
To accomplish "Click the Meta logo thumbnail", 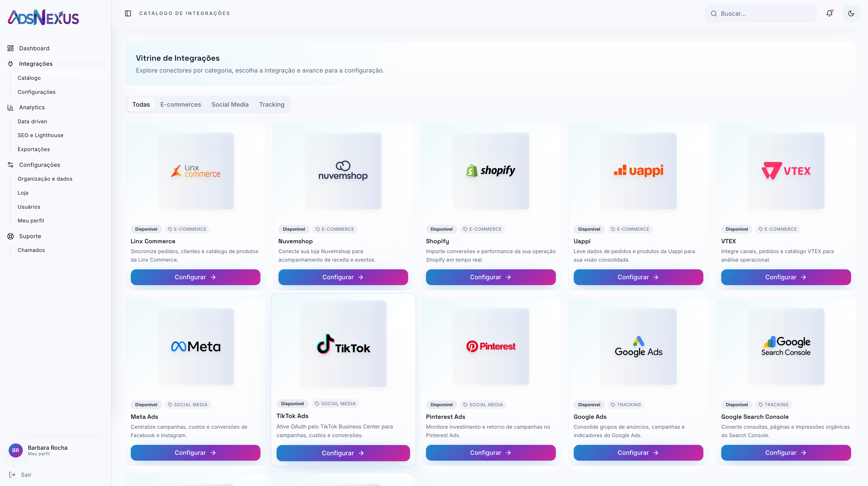I will (x=195, y=346).
